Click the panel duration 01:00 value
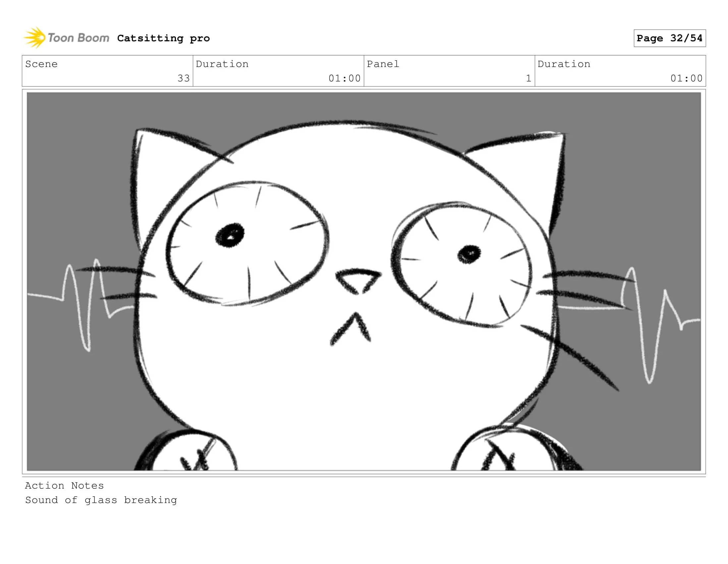 point(686,78)
